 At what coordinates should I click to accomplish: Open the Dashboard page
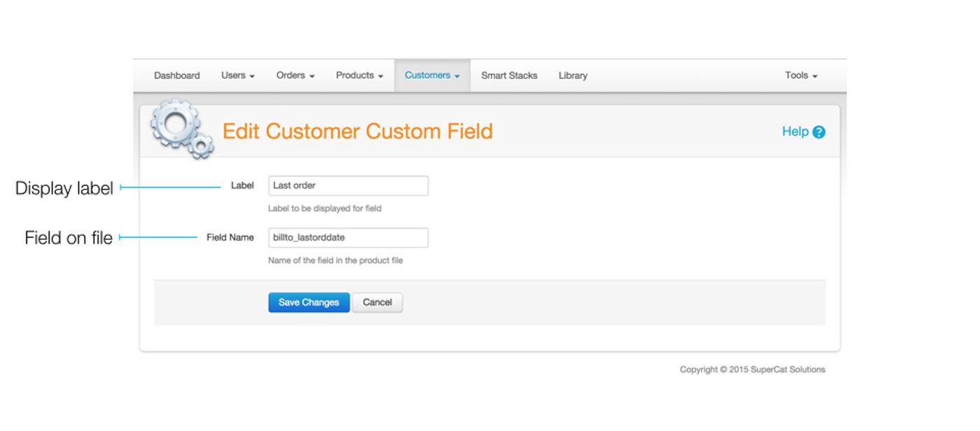coord(176,76)
